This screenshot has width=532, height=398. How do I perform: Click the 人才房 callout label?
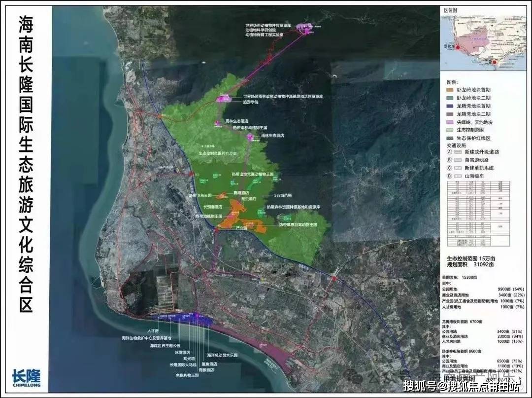click(153, 331)
